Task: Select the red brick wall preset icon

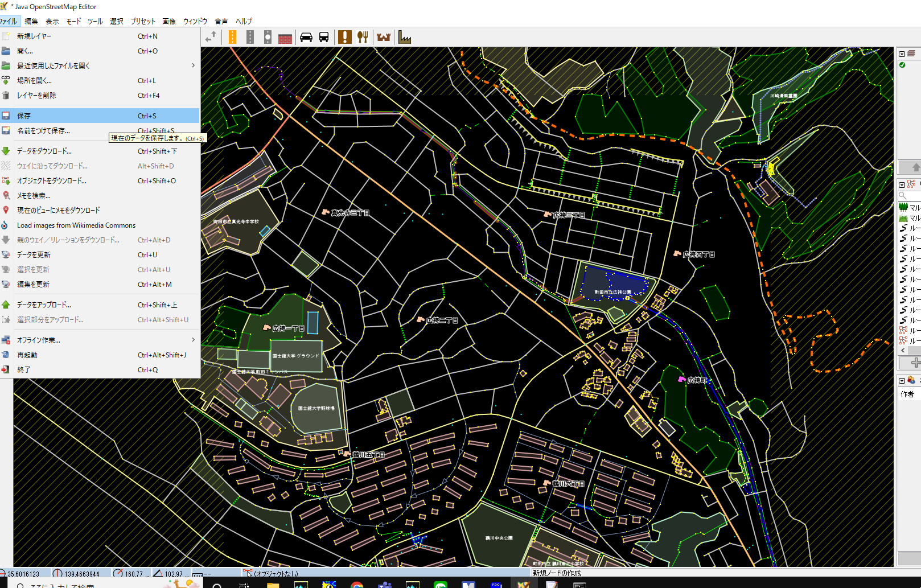Action: coord(285,38)
